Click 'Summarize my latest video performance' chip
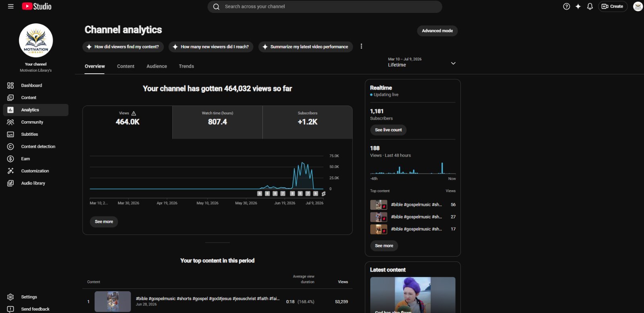 (305, 47)
